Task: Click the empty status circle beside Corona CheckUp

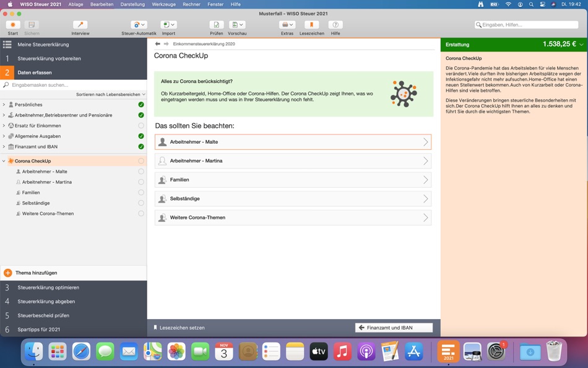Action: point(141,160)
